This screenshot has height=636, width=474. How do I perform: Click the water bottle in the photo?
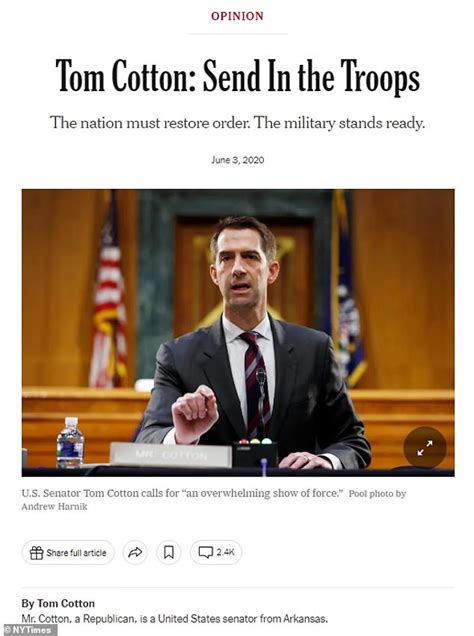[x=71, y=443]
